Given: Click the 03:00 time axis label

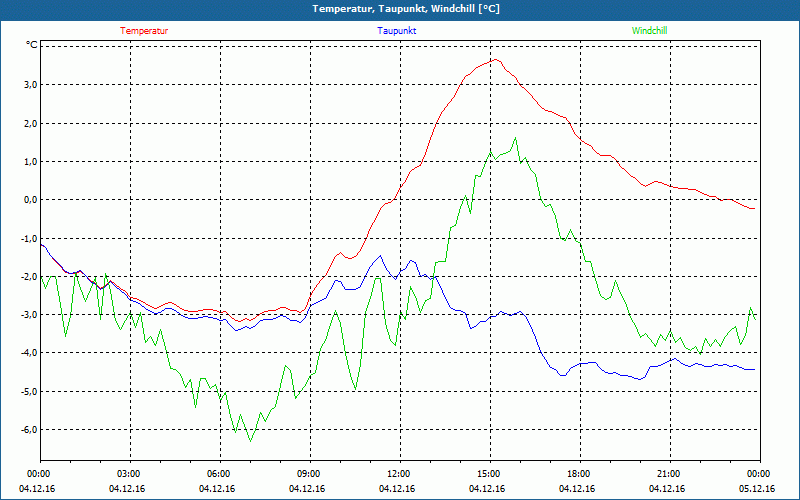Looking at the screenshot, I should click(x=128, y=474).
